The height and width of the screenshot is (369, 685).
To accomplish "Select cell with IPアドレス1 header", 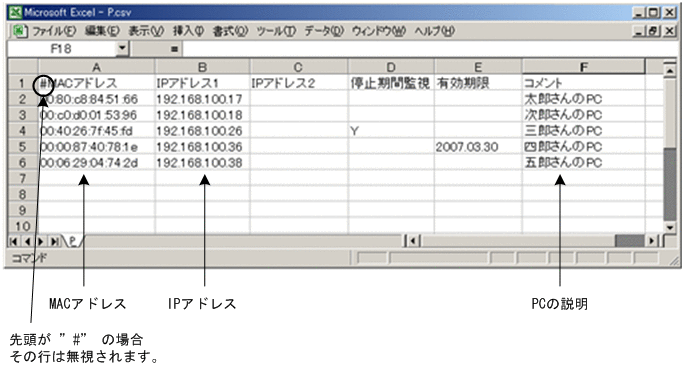I will point(202,83).
